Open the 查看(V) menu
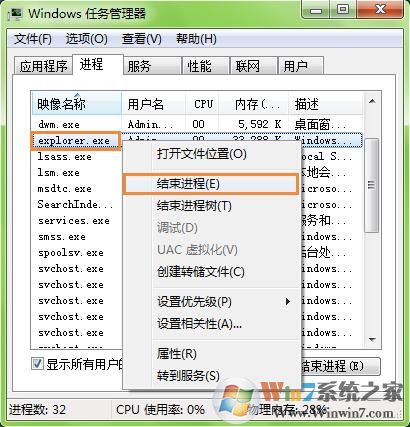The width and height of the screenshot is (410, 427). [142, 39]
